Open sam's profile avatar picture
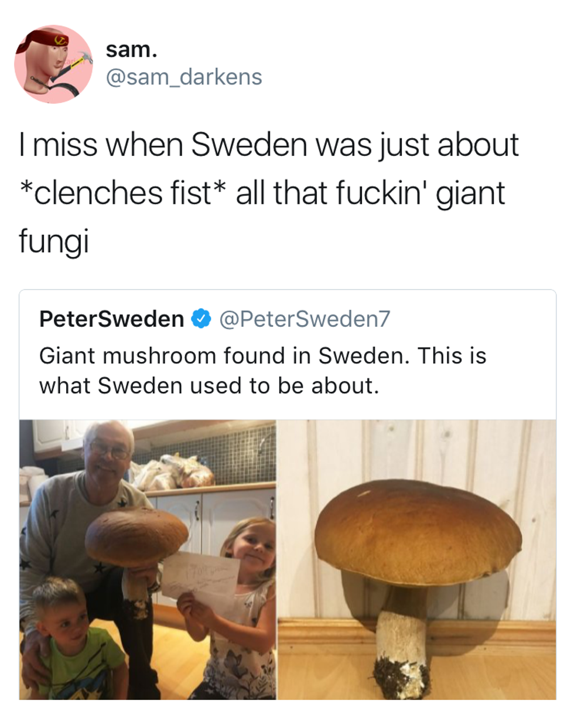 pyautogui.click(x=53, y=64)
